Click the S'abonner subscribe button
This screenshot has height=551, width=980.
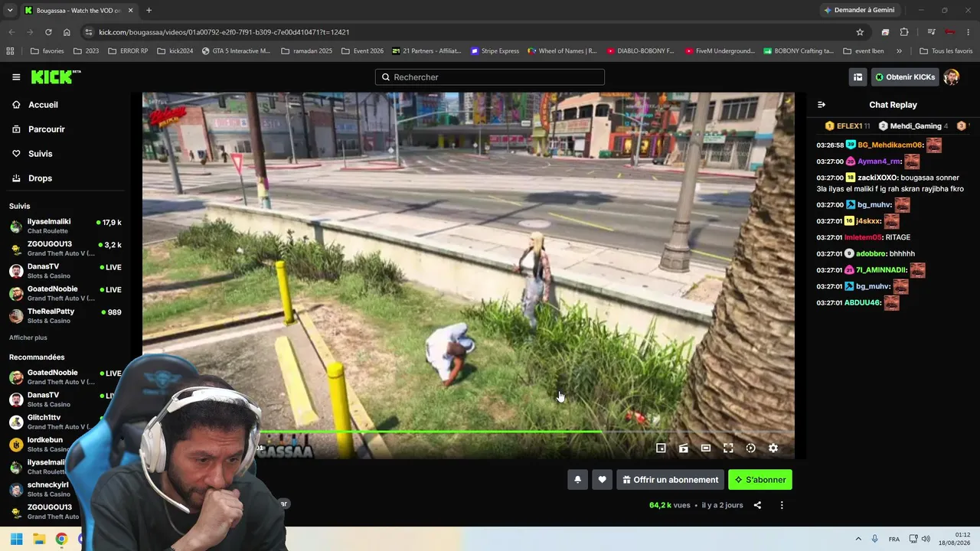pyautogui.click(x=760, y=480)
